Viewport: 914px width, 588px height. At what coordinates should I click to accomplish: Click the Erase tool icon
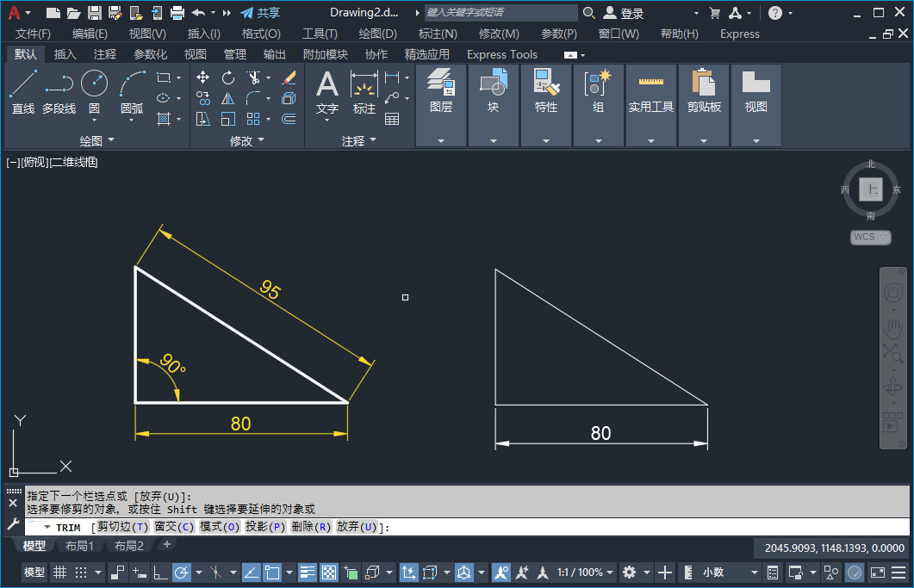(x=289, y=77)
